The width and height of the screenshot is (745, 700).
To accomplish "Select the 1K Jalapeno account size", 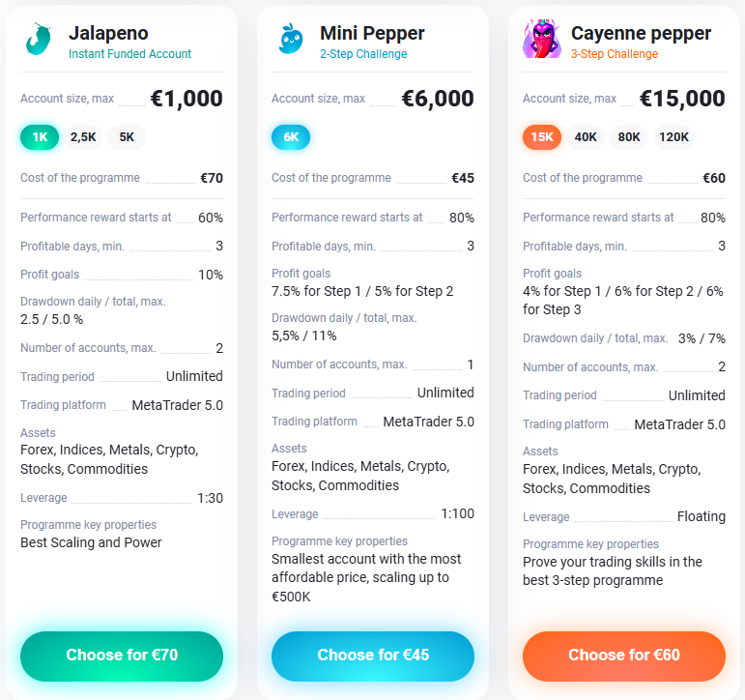I will [40, 137].
